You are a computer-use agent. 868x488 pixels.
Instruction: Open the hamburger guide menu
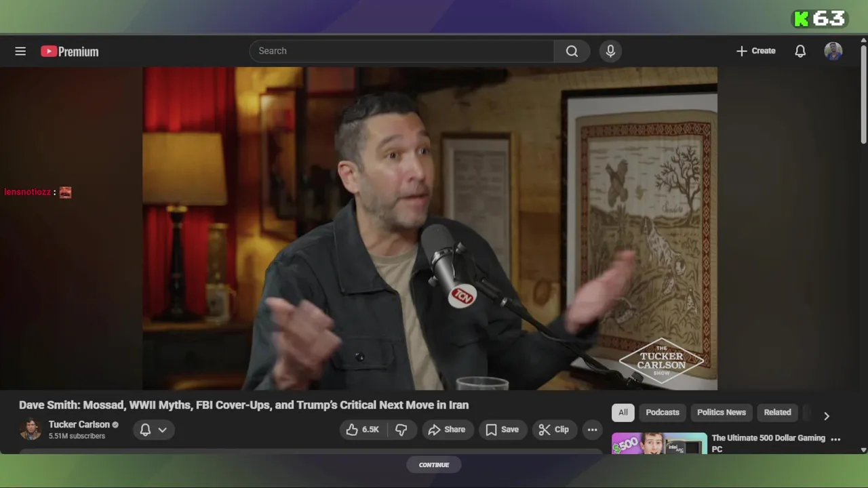pos(20,51)
